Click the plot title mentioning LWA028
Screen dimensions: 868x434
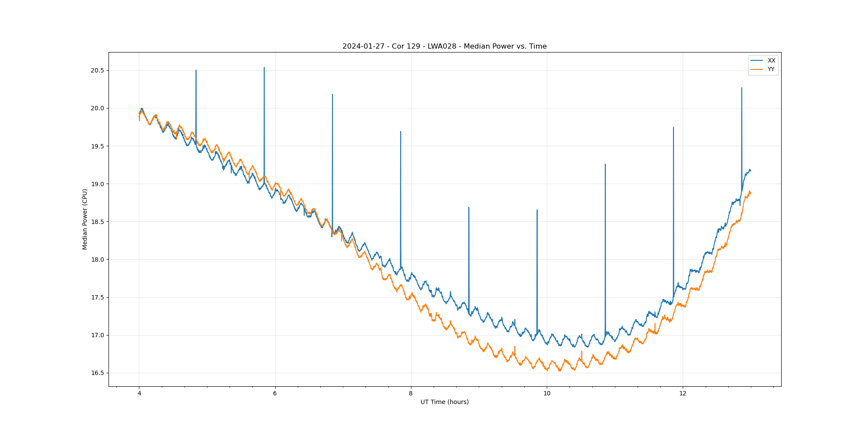444,46
